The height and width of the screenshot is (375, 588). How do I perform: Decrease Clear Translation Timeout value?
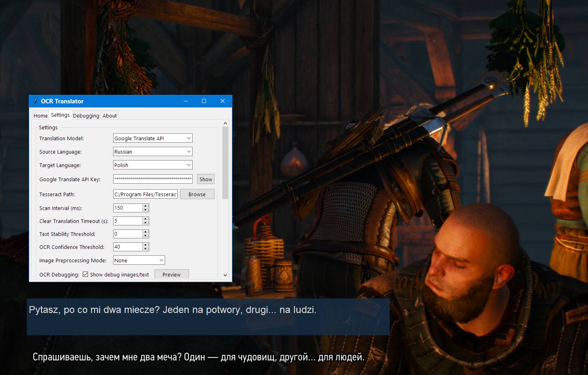(x=146, y=223)
